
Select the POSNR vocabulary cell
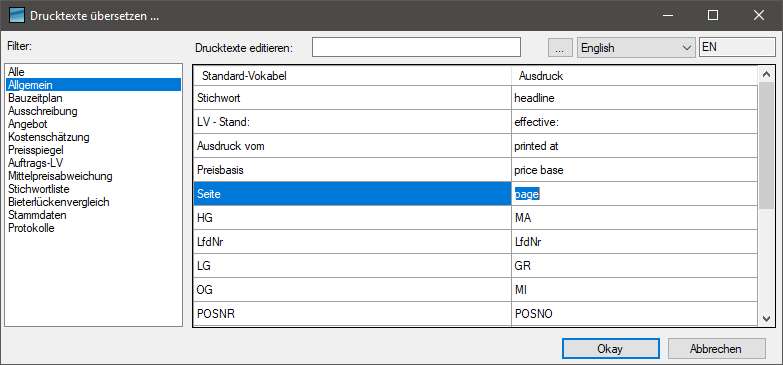tap(353, 314)
